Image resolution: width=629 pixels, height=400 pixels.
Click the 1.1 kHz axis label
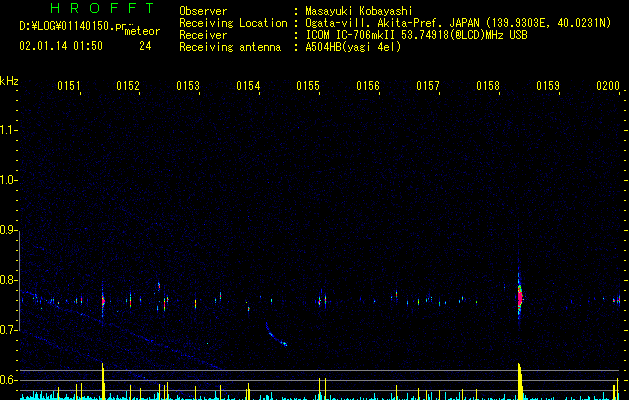point(9,130)
